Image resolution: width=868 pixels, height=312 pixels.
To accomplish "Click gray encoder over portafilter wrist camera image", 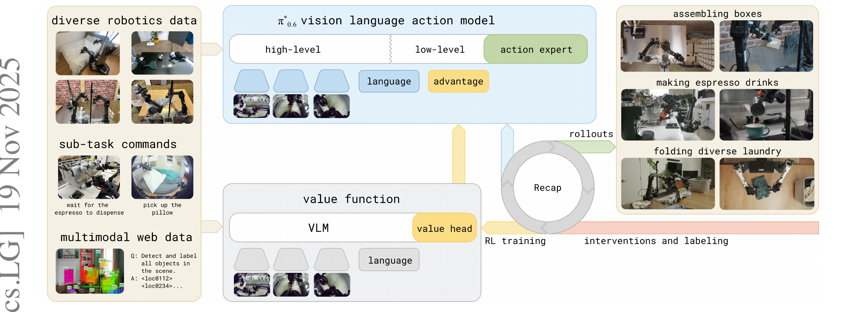I will tap(291, 259).
